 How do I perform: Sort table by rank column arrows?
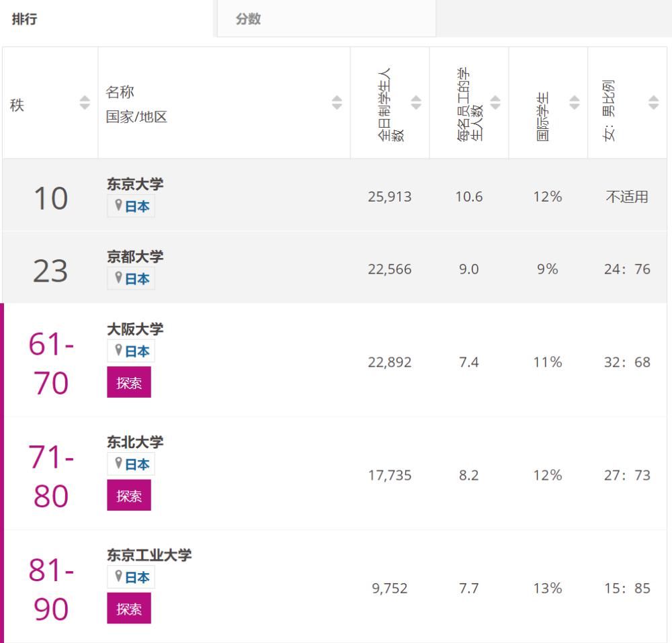click(x=85, y=103)
